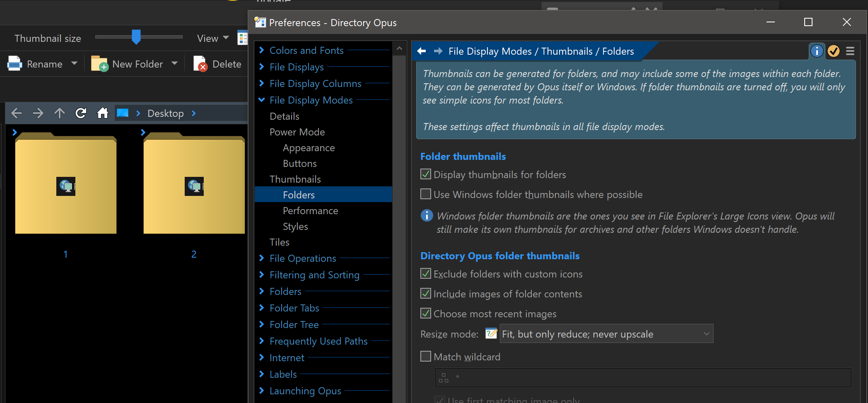Click the preferences back arrow
This screenshot has width=868, height=403.
(422, 51)
